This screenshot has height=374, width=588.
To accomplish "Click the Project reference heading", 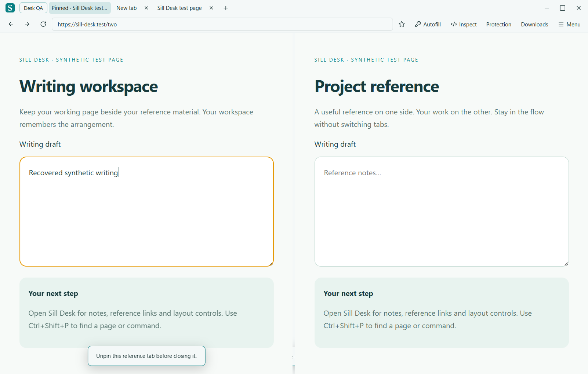I will 377,87.
